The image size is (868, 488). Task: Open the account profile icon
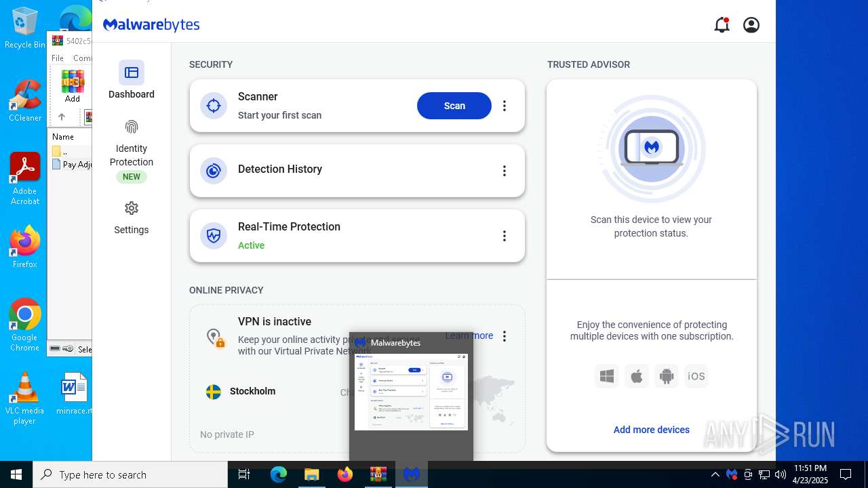[x=751, y=25]
